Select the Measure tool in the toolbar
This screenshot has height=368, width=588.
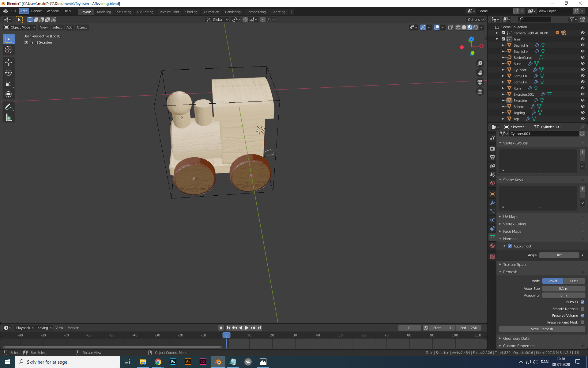click(9, 117)
